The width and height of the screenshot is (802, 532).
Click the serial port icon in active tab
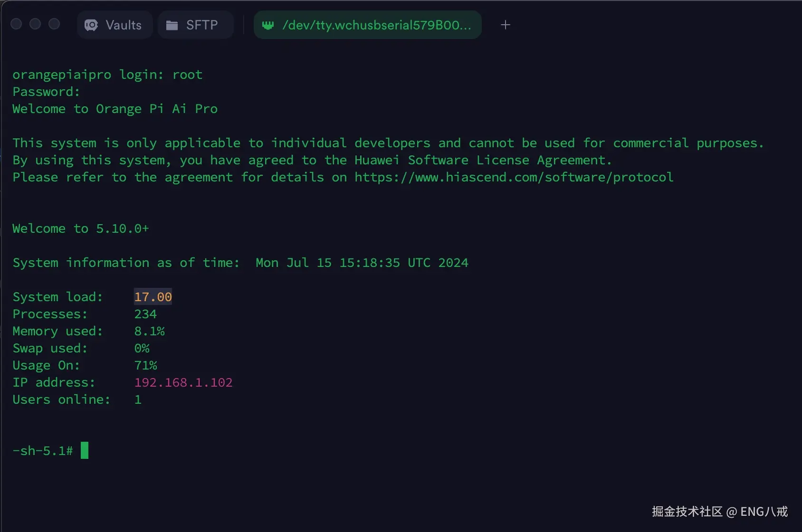click(268, 25)
